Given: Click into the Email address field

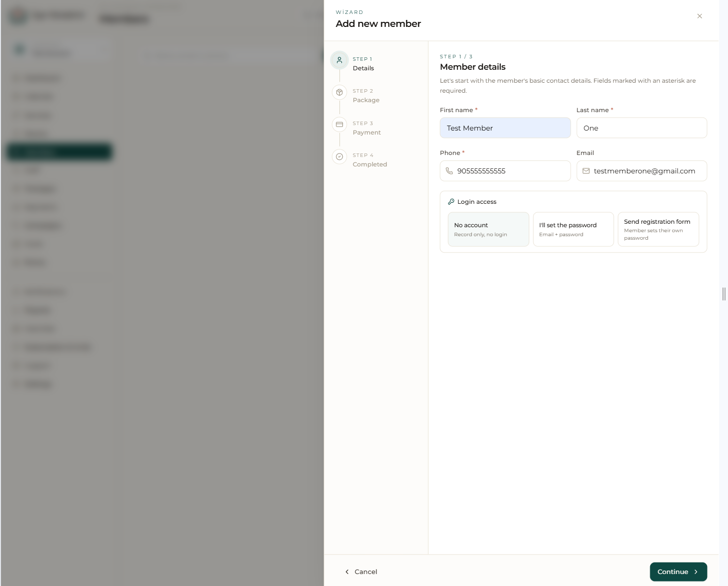Looking at the screenshot, I should tap(642, 171).
